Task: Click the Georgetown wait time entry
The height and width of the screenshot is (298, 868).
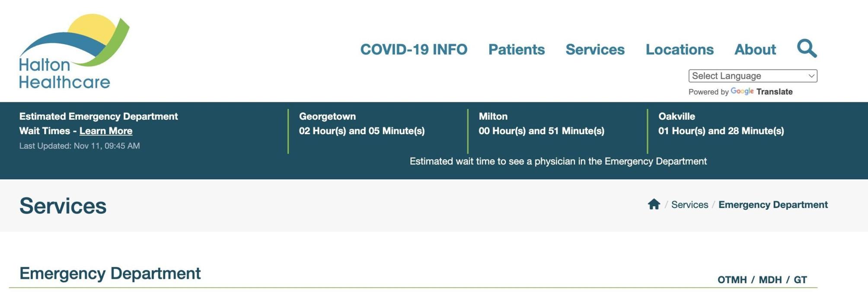Action: [362, 123]
